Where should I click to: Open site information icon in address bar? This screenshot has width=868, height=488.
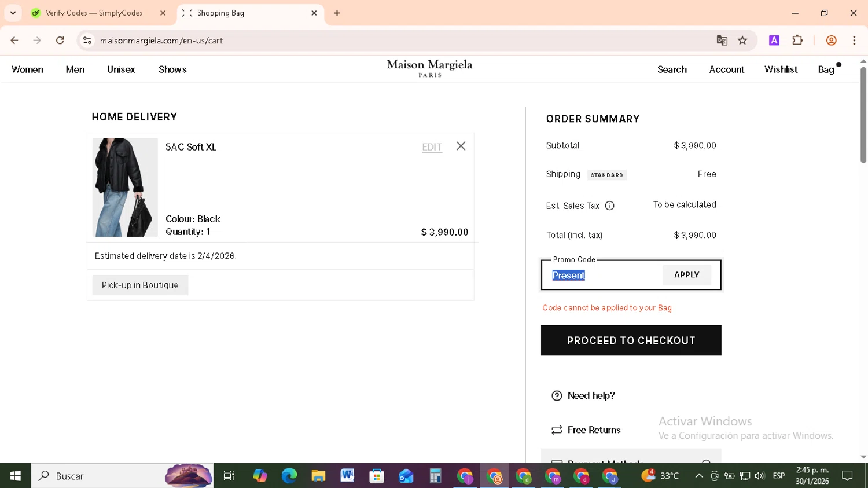tap(87, 41)
